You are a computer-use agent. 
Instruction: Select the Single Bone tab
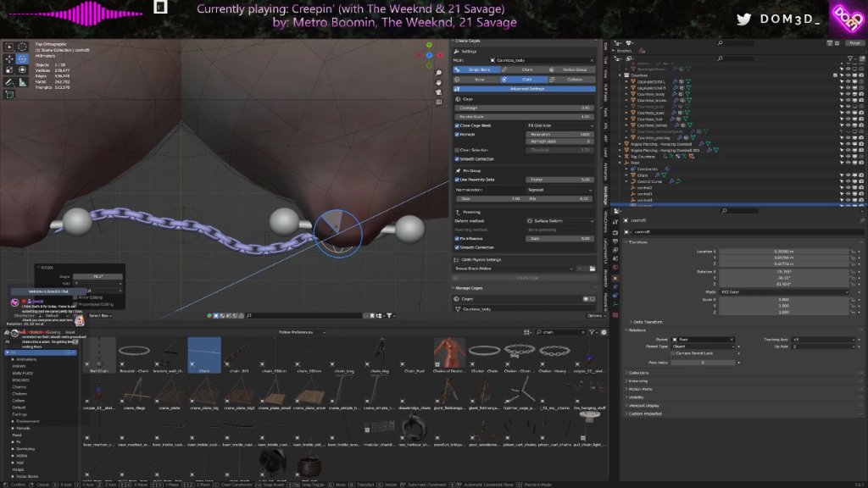pyautogui.click(x=476, y=69)
